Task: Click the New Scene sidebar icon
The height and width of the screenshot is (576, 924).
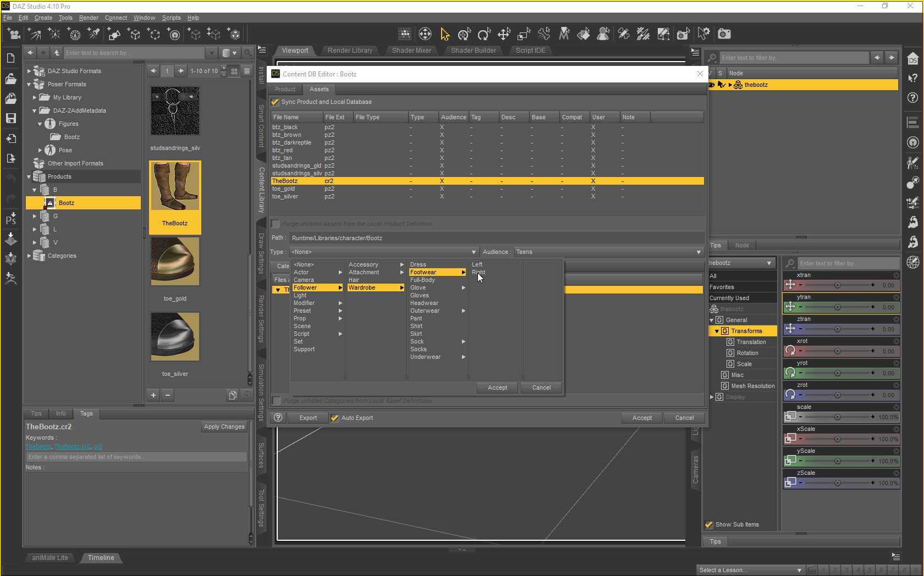Action: point(10,59)
